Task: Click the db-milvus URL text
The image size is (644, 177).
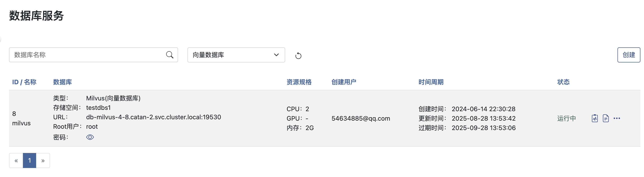Action: [x=154, y=117]
